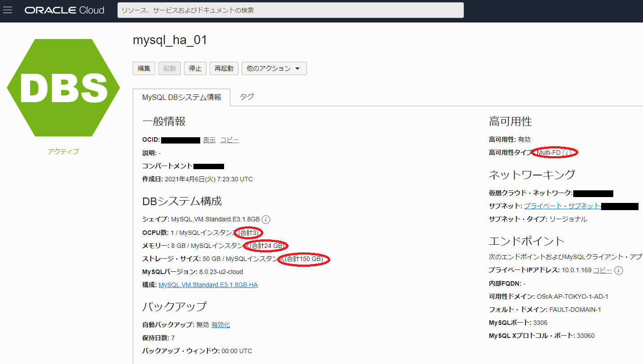The height and width of the screenshot is (364, 643).
Task: Open the hamburger navigation menu
Action: pyautogui.click(x=8, y=10)
